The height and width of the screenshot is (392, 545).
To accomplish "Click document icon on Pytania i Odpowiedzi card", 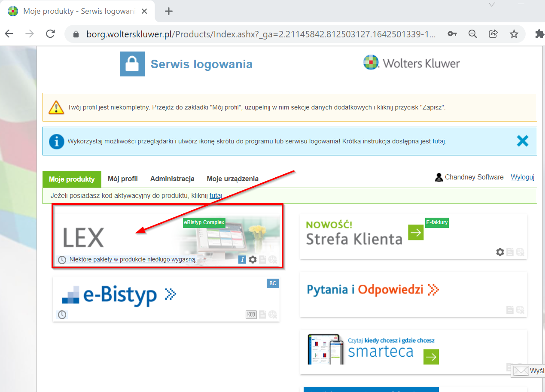I will (x=510, y=310).
